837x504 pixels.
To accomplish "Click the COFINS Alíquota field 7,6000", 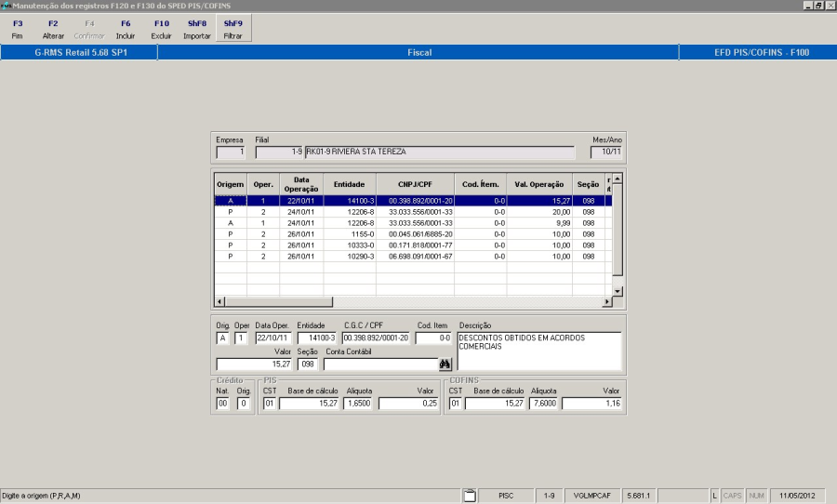I will coord(544,404).
